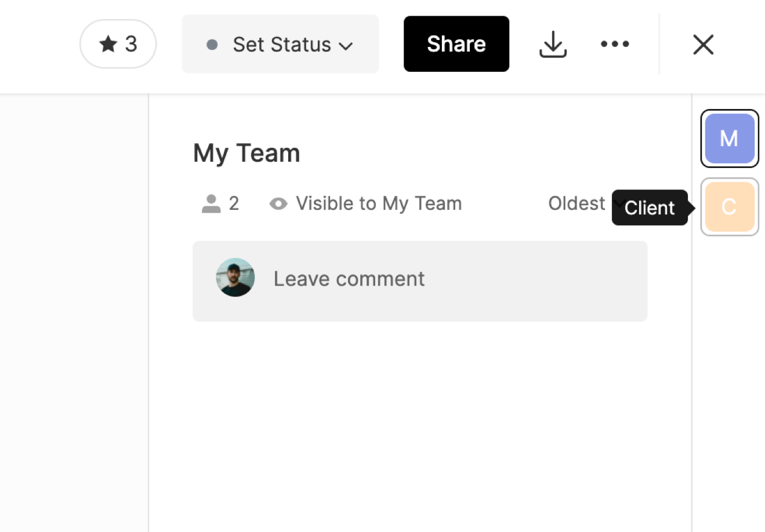Click the My Team heading

point(246,154)
